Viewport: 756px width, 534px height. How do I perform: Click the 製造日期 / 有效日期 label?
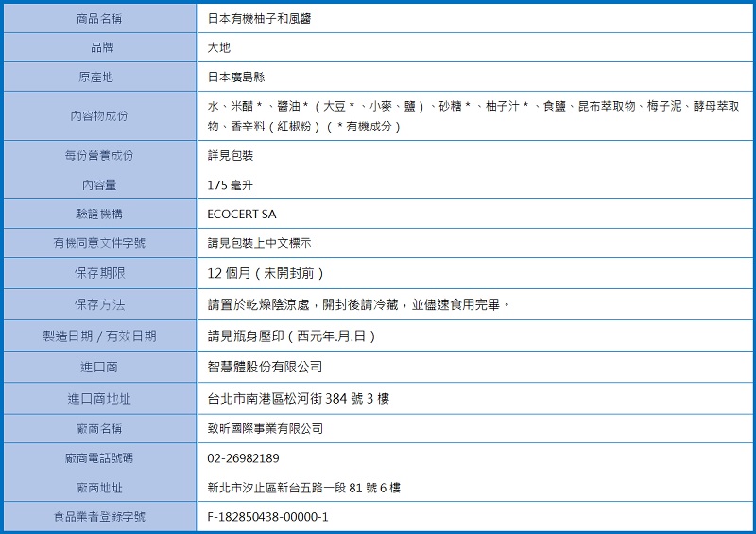(x=99, y=336)
